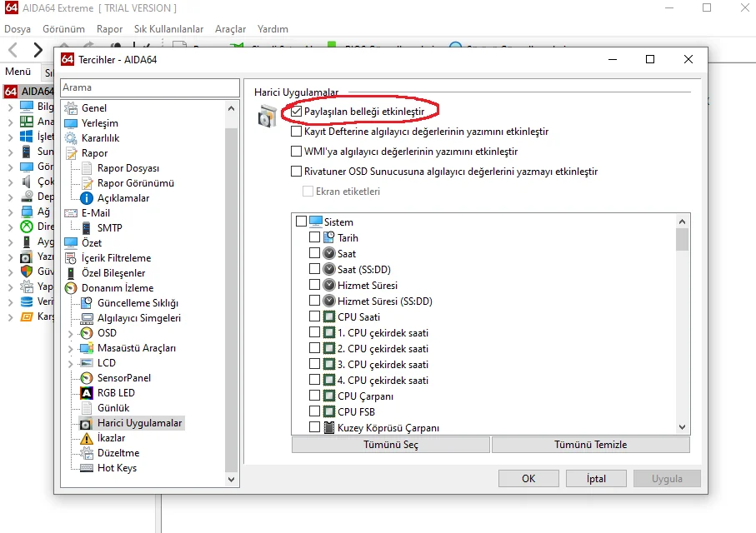This screenshot has height=533, width=756.
Task: Open the Araçlar menu
Action: 230,29
